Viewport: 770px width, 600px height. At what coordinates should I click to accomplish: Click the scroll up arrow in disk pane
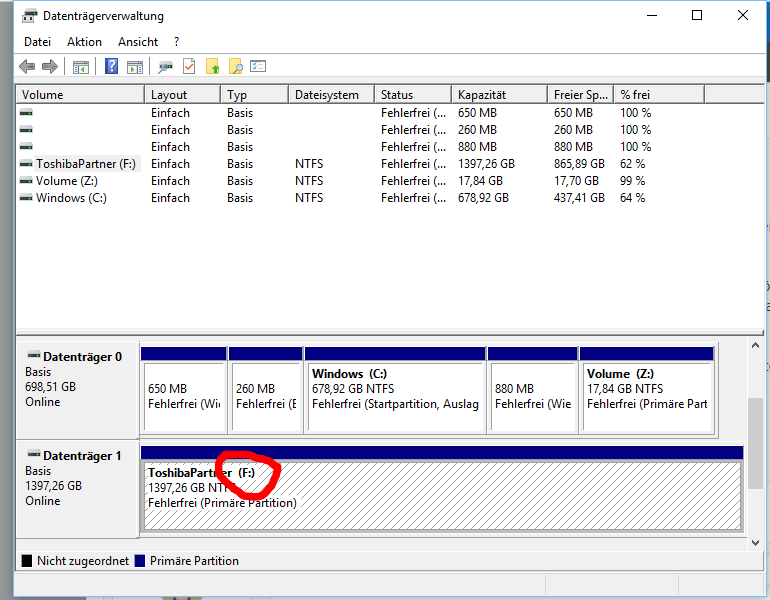(x=756, y=346)
